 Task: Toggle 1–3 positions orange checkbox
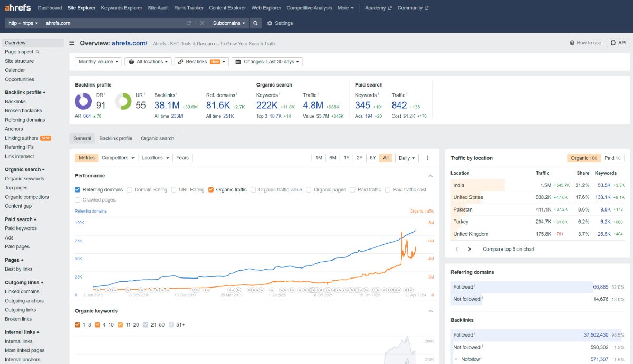[78, 325]
